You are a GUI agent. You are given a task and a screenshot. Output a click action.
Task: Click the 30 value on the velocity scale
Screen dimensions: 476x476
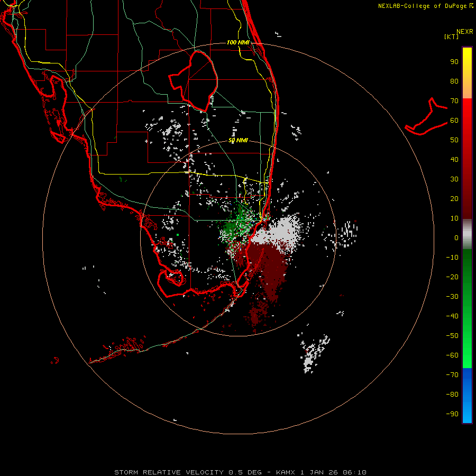point(454,179)
